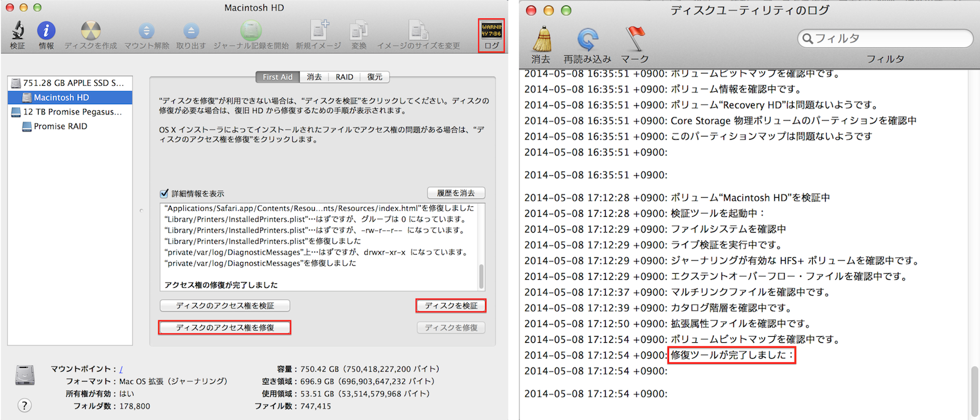Click the 再読み込み (Reload) icon in the log window
Viewport: 980px width, 420px height.
click(x=587, y=40)
